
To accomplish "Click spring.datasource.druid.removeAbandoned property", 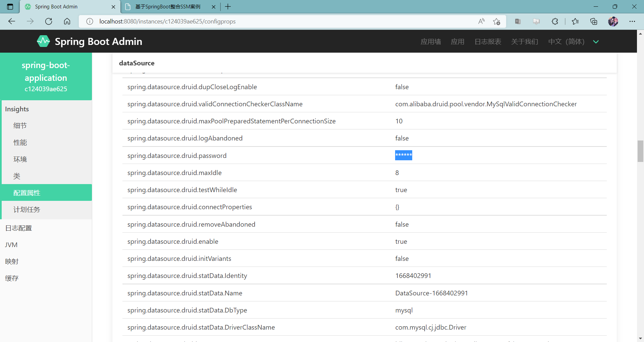I will tap(191, 224).
